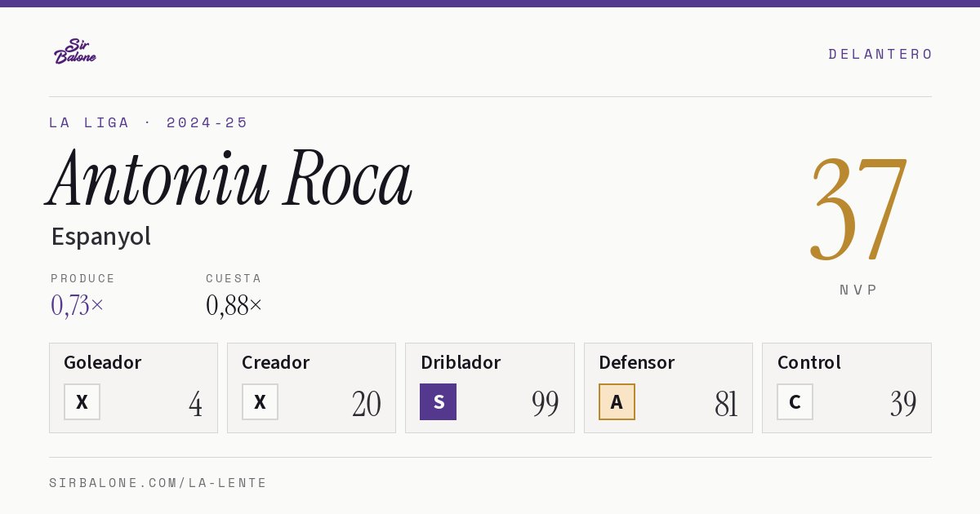
Task: Click the LA LIGA · 2024-25 heading
Action: (x=149, y=122)
